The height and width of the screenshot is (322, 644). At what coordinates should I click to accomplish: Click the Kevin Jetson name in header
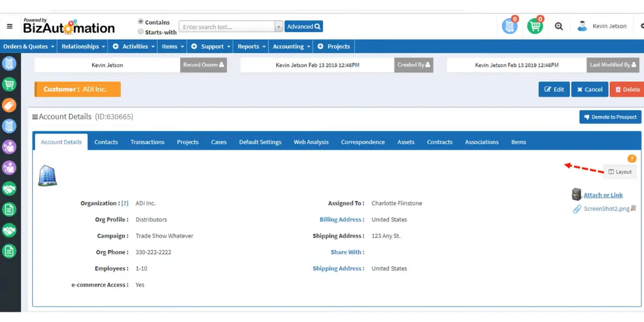click(x=610, y=26)
